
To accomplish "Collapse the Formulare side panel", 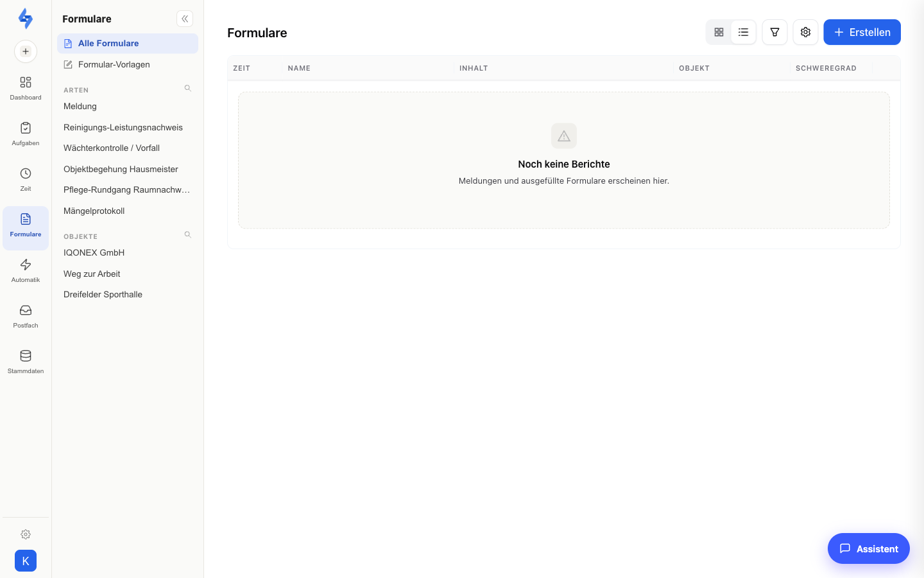I will (x=185, y=19).
